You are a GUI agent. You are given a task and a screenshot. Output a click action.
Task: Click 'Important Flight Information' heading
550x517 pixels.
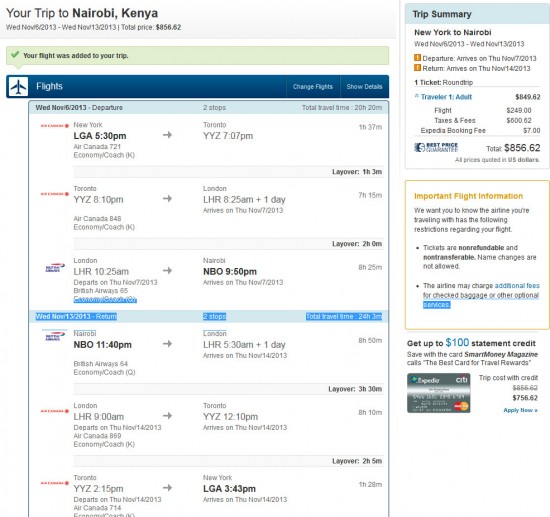click(x=468, y=196)
